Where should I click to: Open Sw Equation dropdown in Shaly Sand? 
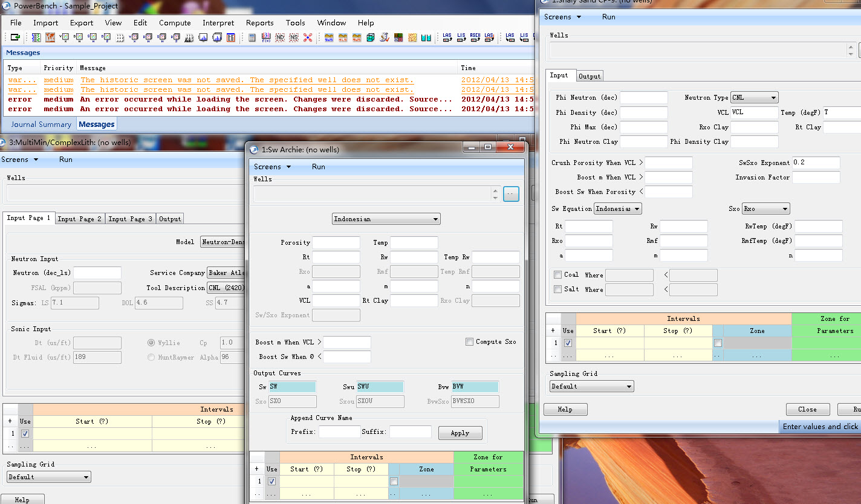(618, 208)
